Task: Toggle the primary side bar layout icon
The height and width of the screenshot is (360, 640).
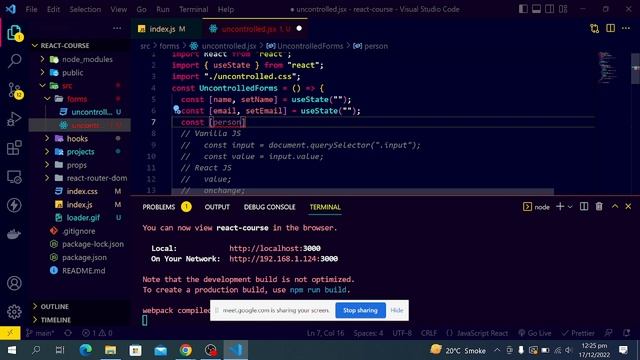Action: 523,9
